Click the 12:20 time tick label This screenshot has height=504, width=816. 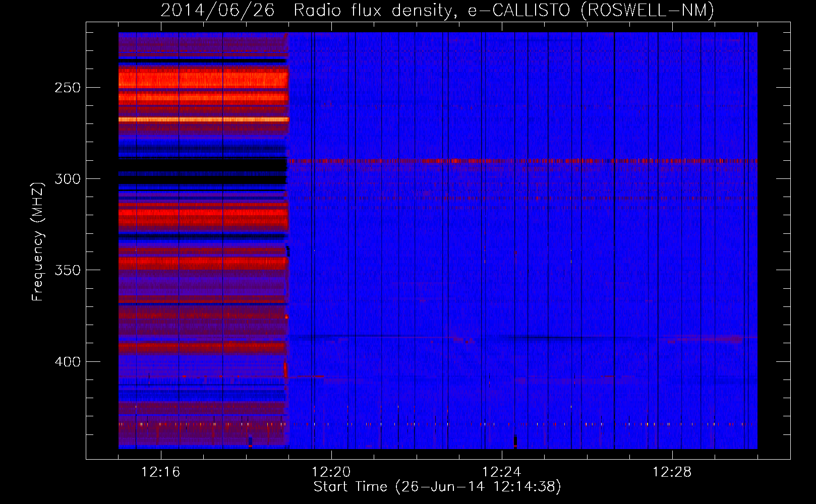point(331,472)
